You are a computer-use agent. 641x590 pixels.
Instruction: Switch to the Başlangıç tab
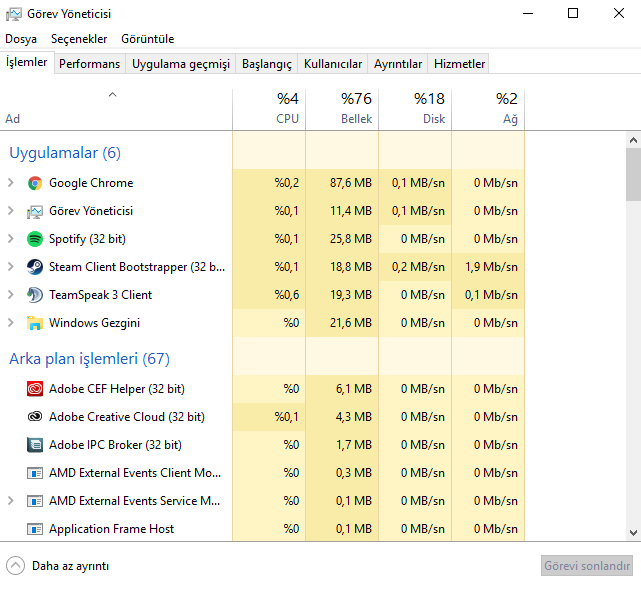pos(267,64)
